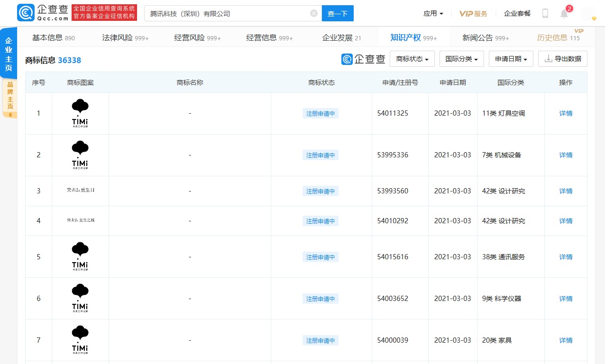Open the notification bell with 2 alerts

(564, 13)
